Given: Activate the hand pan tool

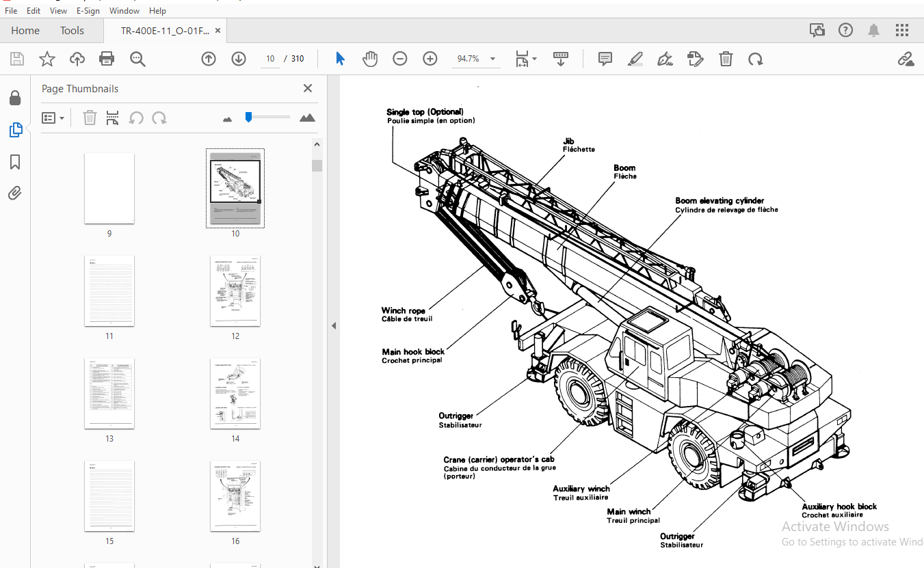Looking at the screenshot, I should tap(370, 59).
